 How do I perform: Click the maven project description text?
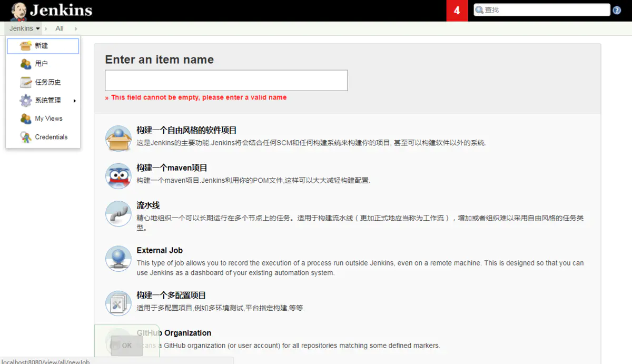(x=253, y=181)
